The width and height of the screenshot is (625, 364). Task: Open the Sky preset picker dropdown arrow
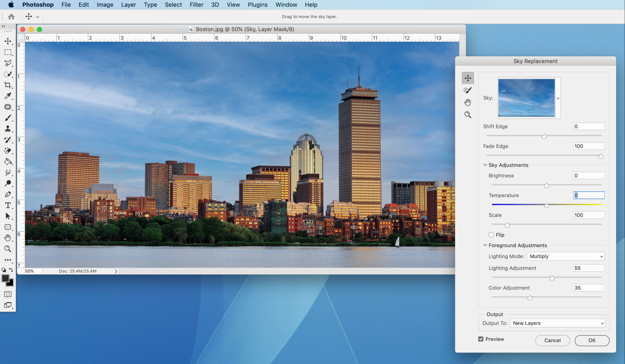558,98
